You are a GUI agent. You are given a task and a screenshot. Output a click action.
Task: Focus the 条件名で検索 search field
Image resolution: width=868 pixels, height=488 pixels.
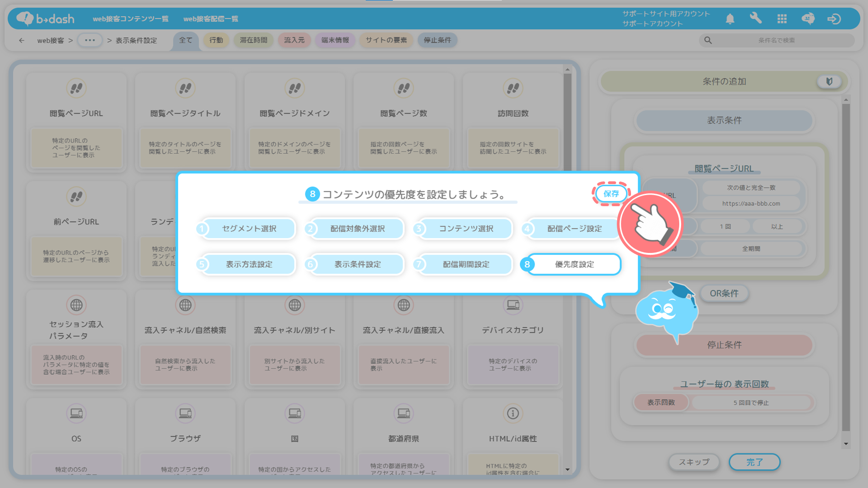776,40
